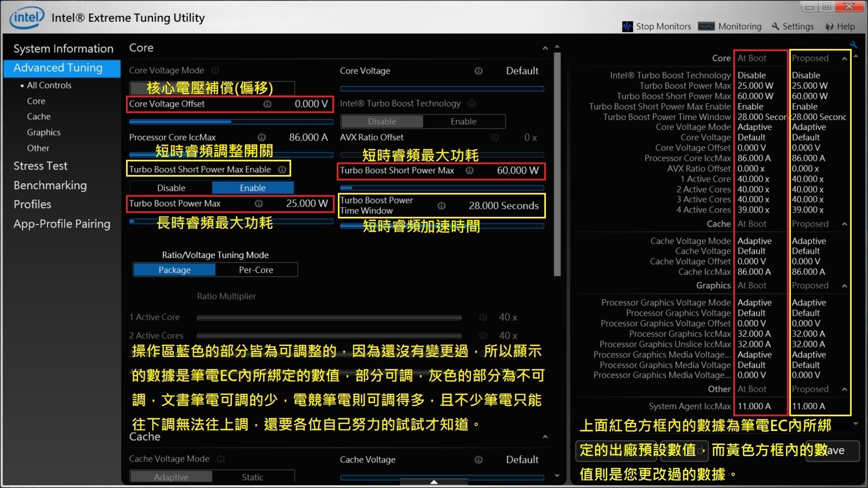Set Intel Turbo Boost Technology to Disable
The height and width of the screenshot is (488, 868).
(382, 122)
